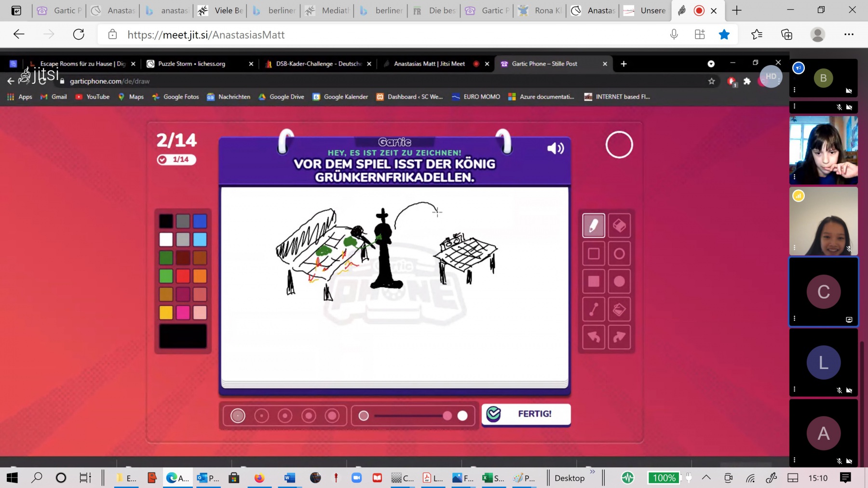This screenshot has height=488, width=868.
Task: Select the eraser tool
Action: pos(619,225)
